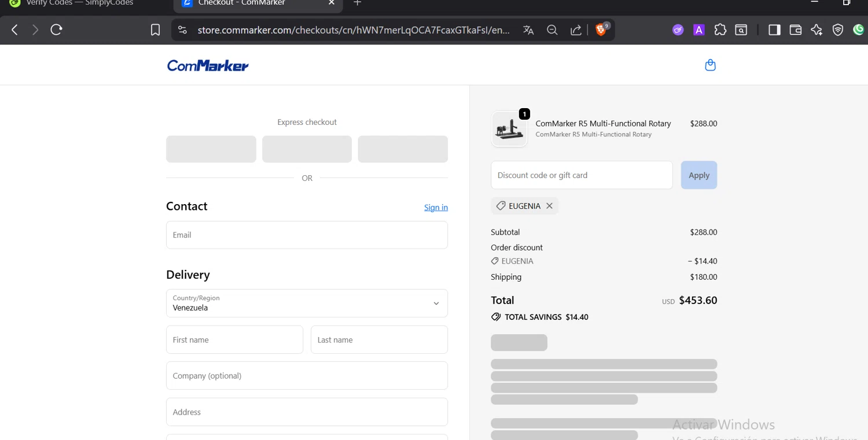Image resolution: width=868 pixels, height=440 pixels.
Task: Click the ComMarker R5 rotary product thumbnail
Action: [509, 129]
